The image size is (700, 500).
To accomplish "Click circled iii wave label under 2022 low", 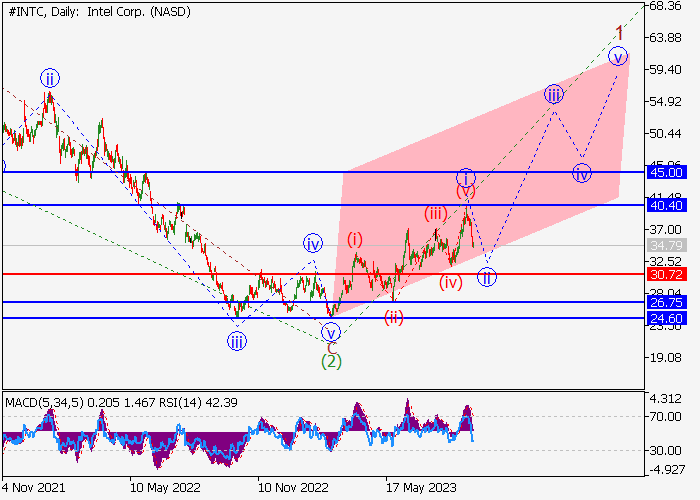I will tap(237, 342).
